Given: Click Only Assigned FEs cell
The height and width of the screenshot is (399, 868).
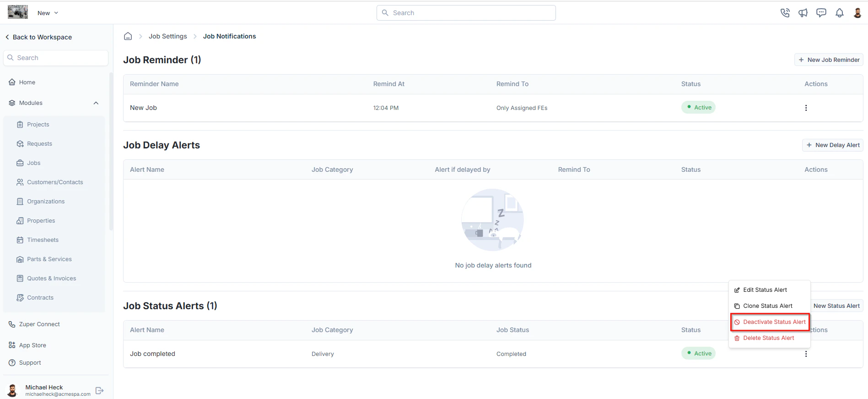Looking at the screenshot, I should (522, 108).
